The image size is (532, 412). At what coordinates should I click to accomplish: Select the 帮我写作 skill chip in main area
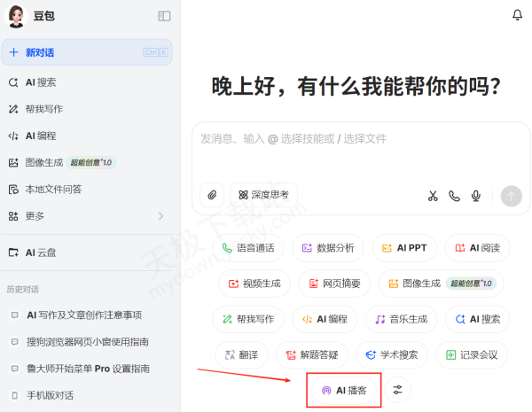pyautogui.click(x=248, y=319)
